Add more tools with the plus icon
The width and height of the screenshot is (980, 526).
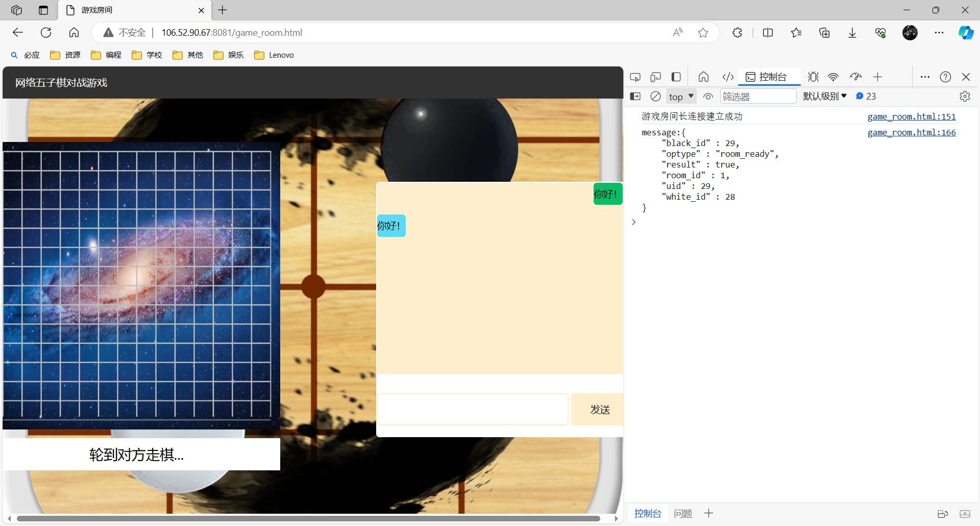[x=877, y=77]
